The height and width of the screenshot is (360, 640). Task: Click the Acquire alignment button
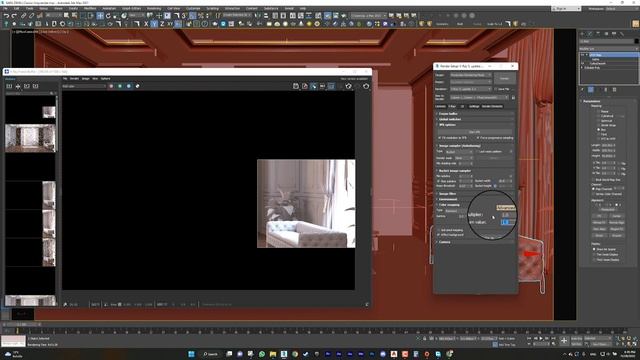[x=617, y=236]
